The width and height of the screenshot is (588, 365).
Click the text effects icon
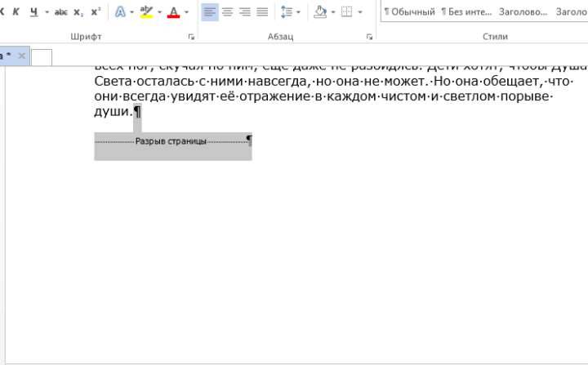121,12
